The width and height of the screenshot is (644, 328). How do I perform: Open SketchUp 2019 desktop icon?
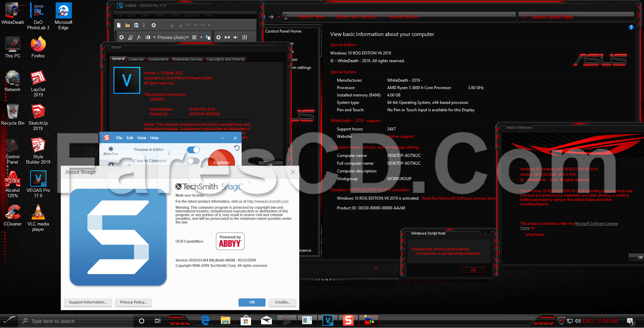click(x=38, y=117)
